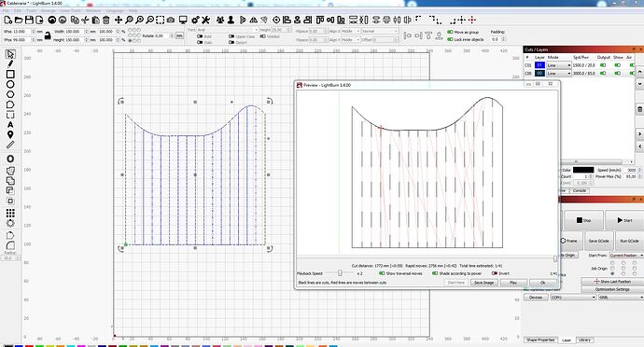Select the Measure ruler tool
The width and height of the screenshot is (644, 347).
pyautogui.click(x=10, y=145)
